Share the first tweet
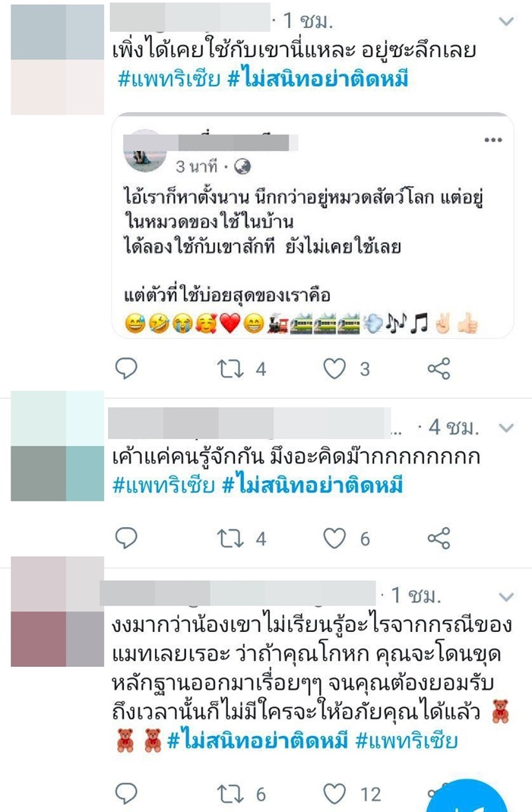The image size is (532, 812). (x=439, y=368)
